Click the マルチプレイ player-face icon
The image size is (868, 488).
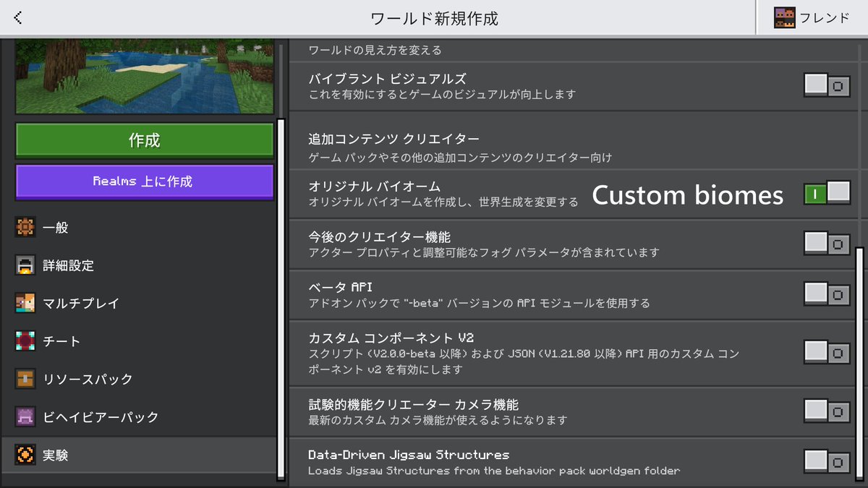click(x=25, y=304)
